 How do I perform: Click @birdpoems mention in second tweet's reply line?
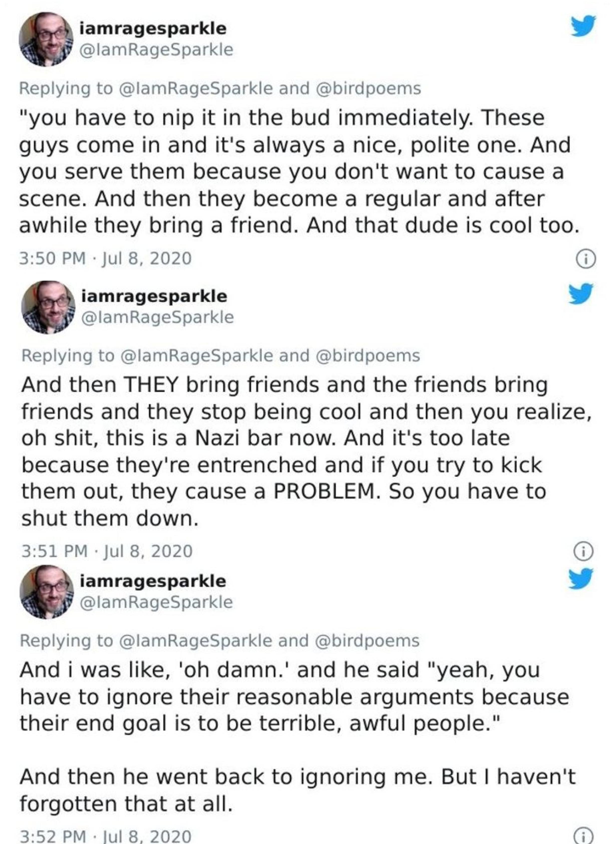tap(368, 356)
